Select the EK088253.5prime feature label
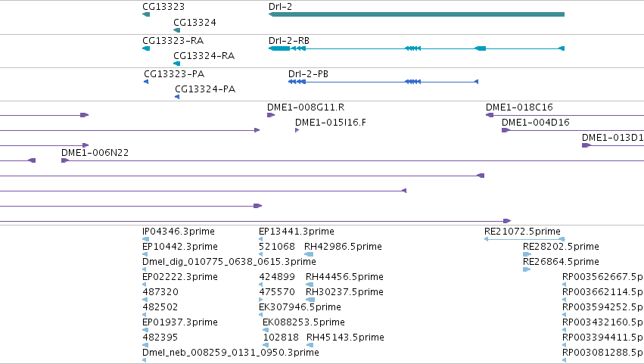This screenshot has width=644, height=364. click(303, 322)
